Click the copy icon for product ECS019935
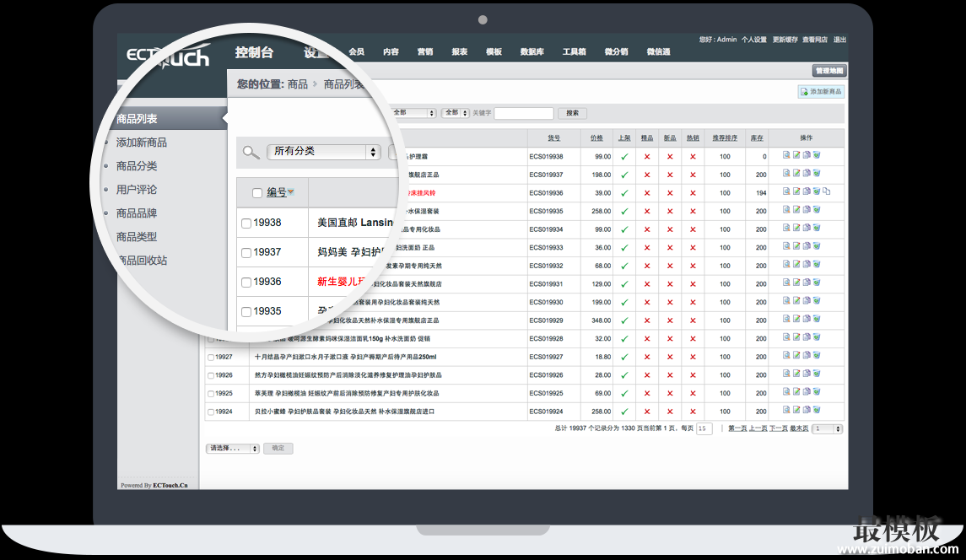Viewport: 966px width, 560px height. tap(807, 211)
